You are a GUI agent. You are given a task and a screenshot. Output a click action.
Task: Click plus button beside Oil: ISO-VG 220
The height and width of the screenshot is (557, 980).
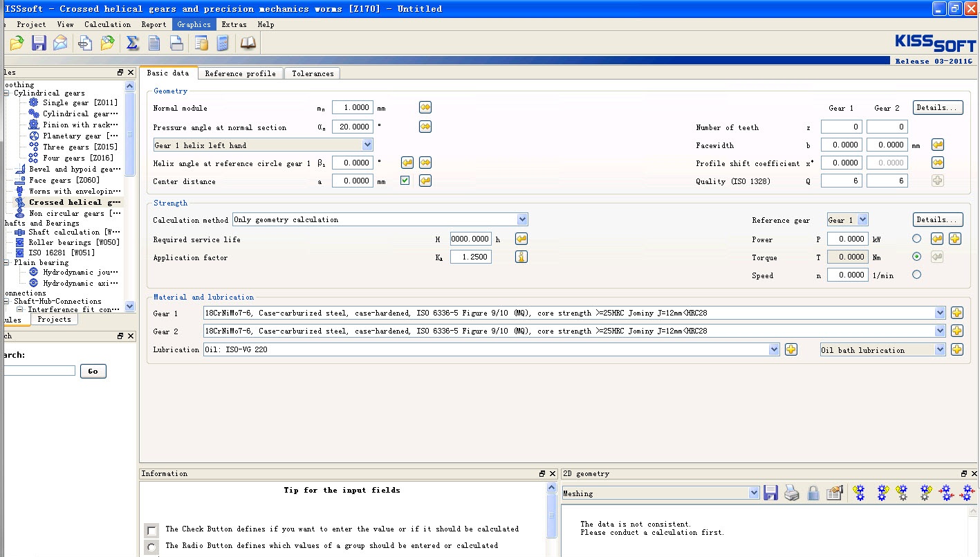pyautogui.click(x=791, y=349)
